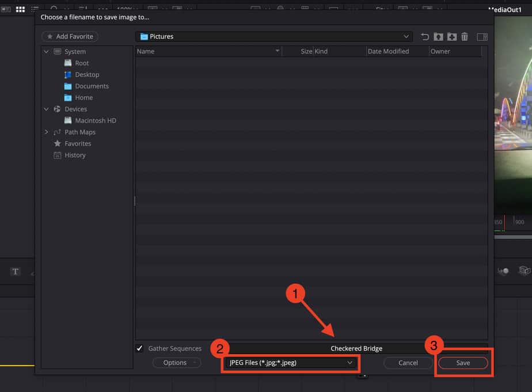Collapse the Devices tree section

pyautogui.click(x=47, y=109)
